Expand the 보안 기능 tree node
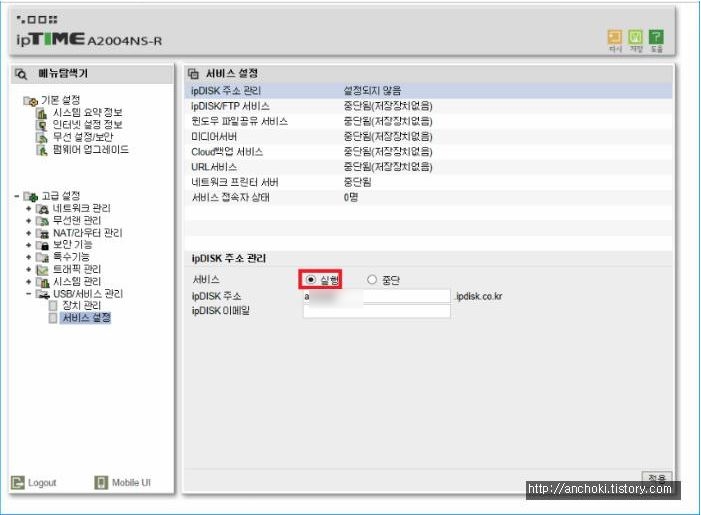This screenshot has height=515, width=701. click(x=29, y=245)
